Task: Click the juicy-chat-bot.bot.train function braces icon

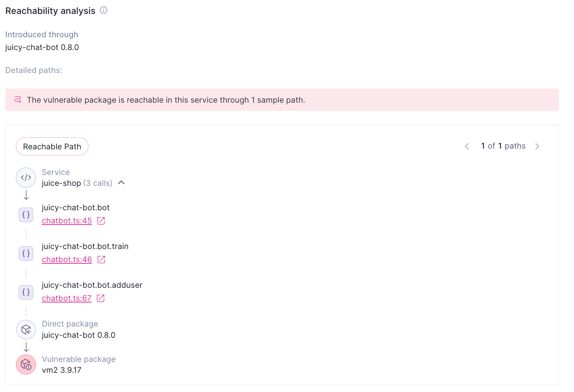Action: click(x=26, y=254)
